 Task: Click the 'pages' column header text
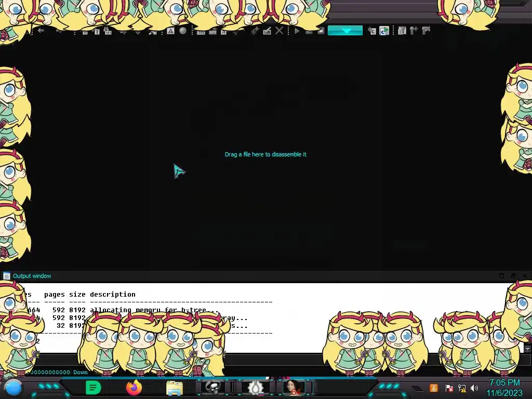click(54, 295)
